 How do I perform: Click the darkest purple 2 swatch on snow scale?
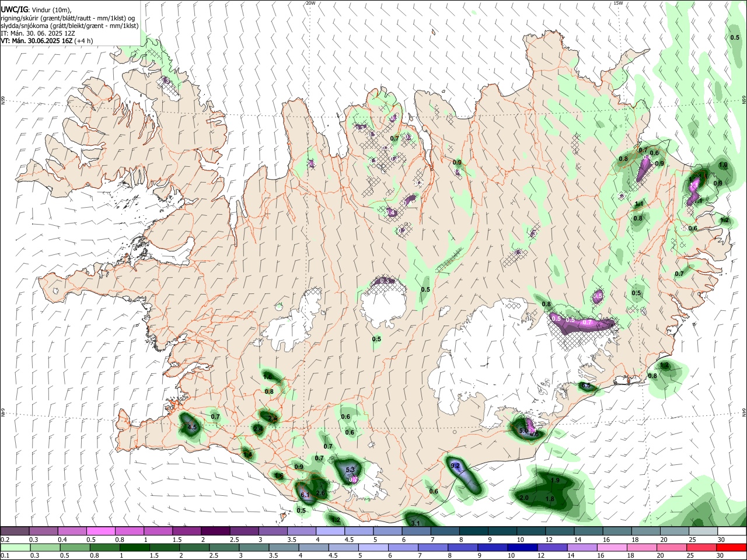(x=215, y=531)
